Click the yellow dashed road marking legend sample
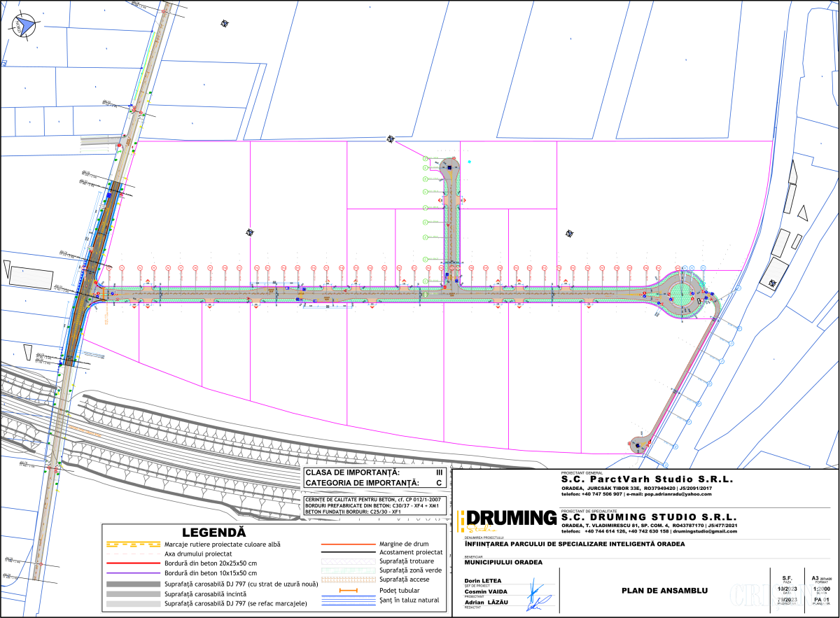Screen dimensions: 840x618 point(133,544)
